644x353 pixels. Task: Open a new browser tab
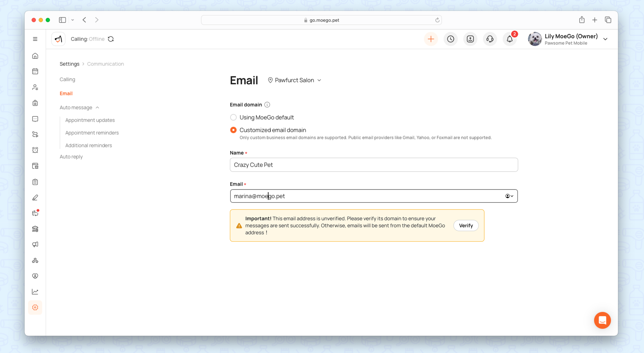click(x=595, y=20)
